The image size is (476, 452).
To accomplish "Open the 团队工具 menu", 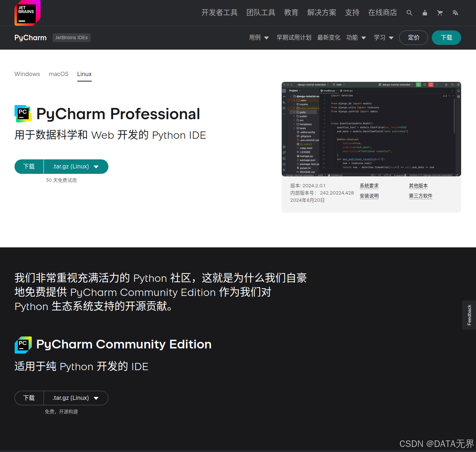I will point(261,13).
